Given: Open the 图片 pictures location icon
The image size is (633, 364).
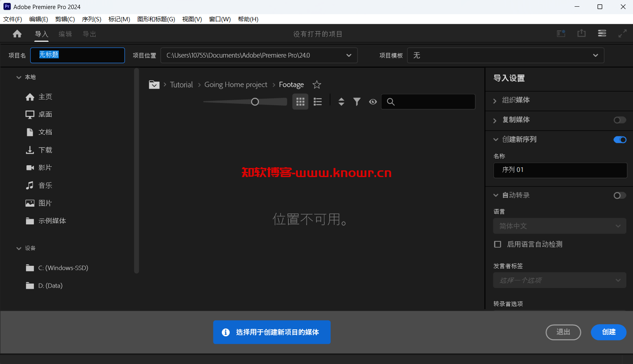Looking at the screenshot, I should point(30,203).
